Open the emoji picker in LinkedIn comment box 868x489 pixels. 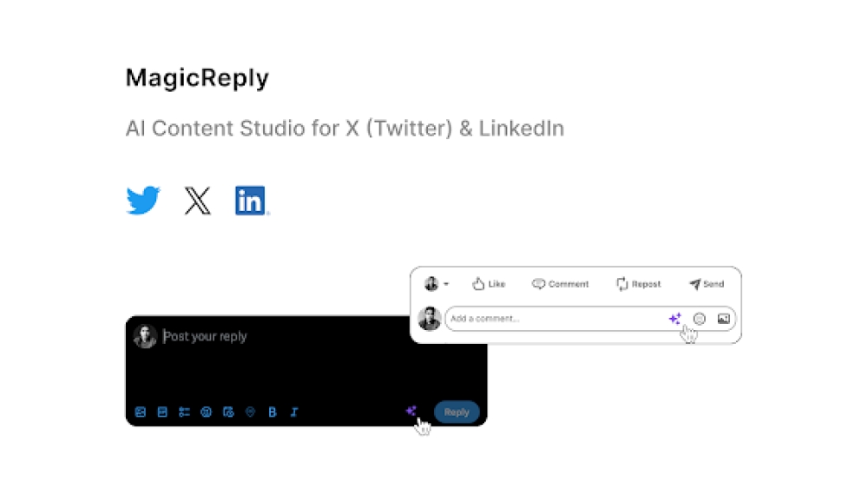(x=699, y=319)
